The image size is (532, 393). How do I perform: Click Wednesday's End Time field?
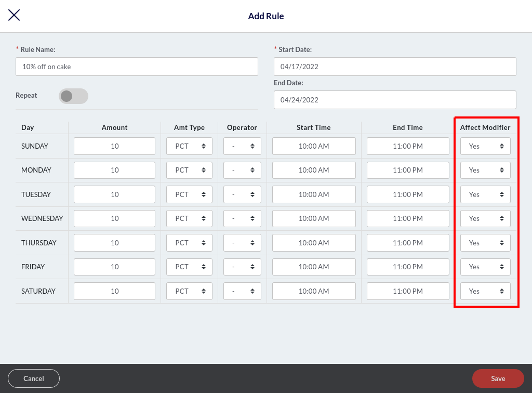point(408,218)
